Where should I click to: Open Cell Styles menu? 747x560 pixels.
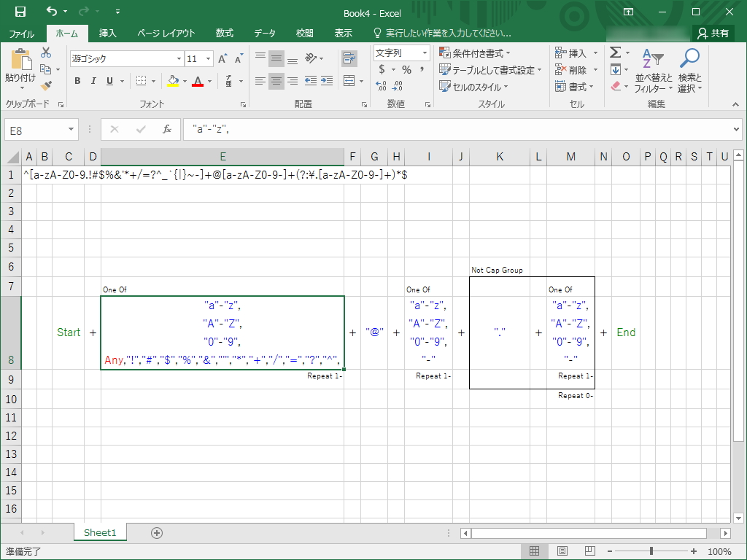[473, 87]
